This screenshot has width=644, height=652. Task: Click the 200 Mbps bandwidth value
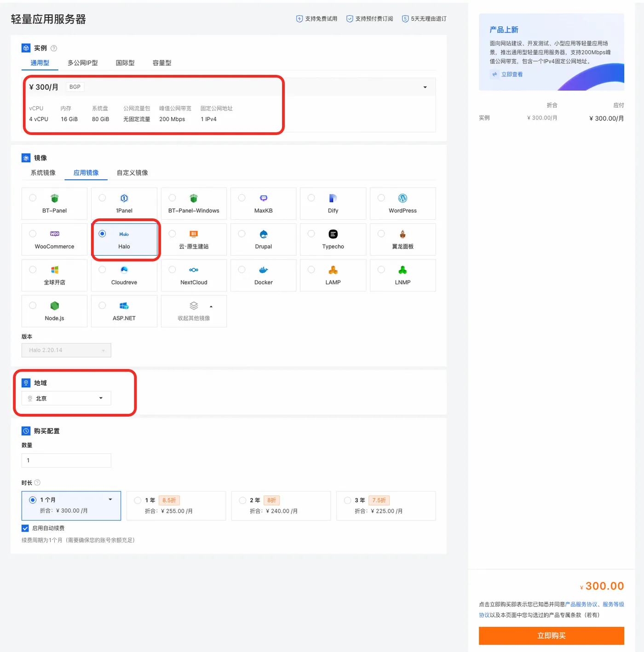(x=172, y=119)
